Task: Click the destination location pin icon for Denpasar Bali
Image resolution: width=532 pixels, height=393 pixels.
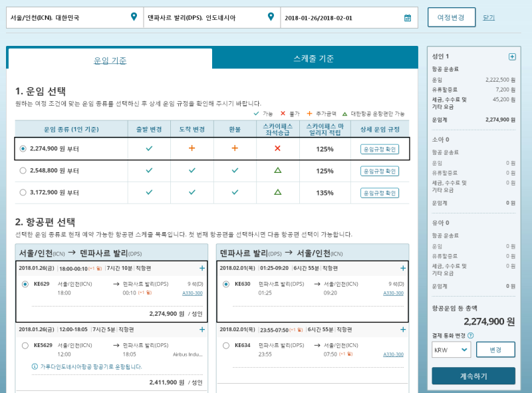Action: click(x=271, y=17)
